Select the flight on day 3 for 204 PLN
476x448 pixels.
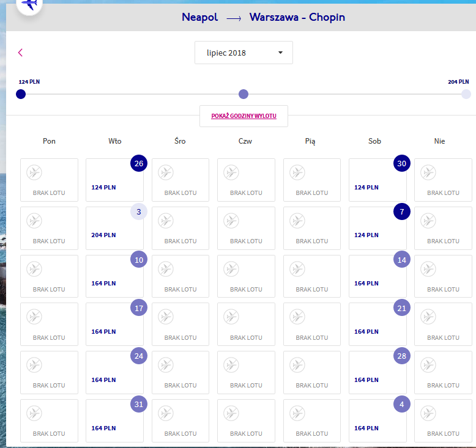click(114, 228)
